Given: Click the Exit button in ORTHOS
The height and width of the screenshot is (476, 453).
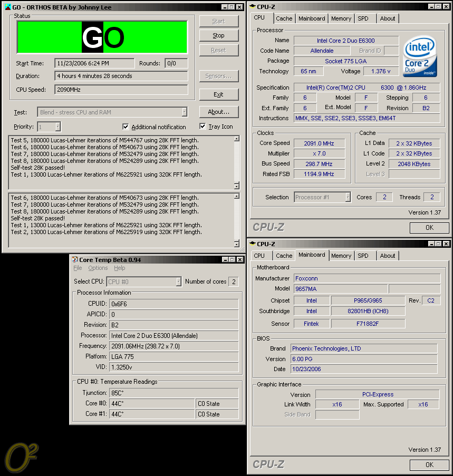Looking at the screenshot, I should pos(219,94).
